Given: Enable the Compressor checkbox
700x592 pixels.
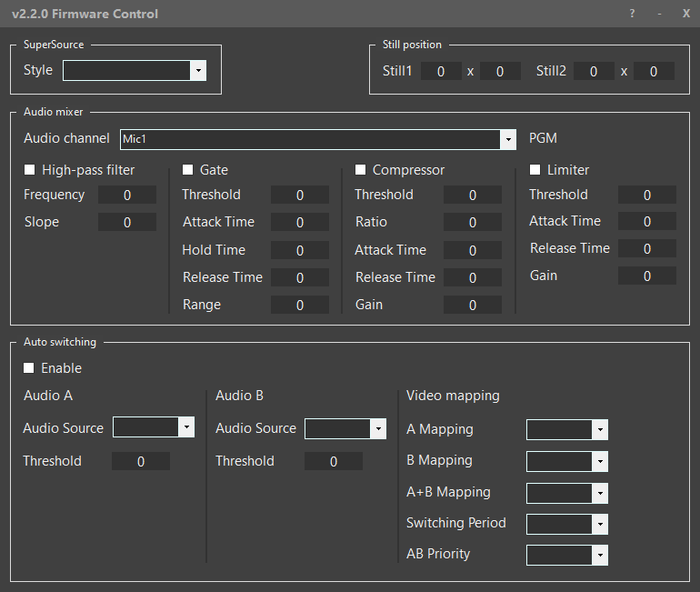Looking at the screenshot, I should (360, 170).
